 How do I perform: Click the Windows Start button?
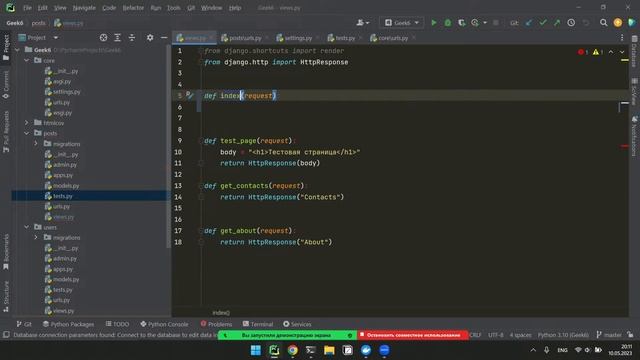256,350
